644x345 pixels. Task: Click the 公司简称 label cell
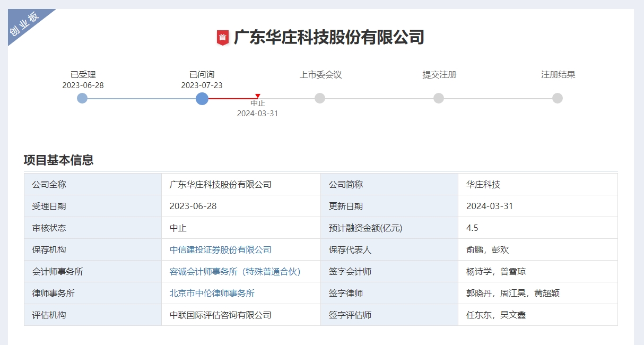point(389,185)
